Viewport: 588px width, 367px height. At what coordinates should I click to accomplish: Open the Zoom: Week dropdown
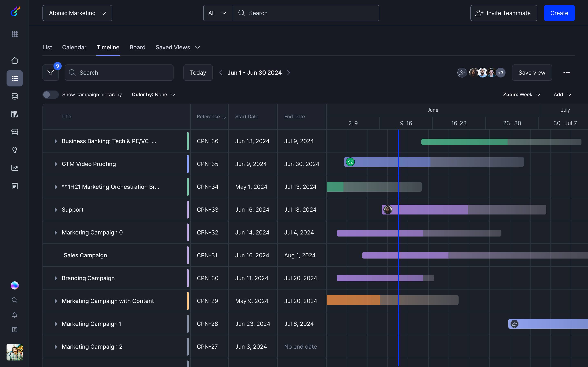522,94
